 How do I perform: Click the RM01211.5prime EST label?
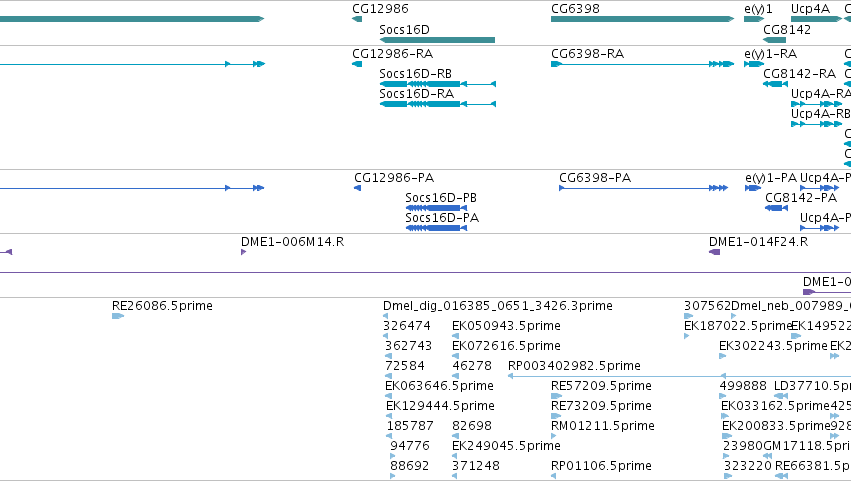coord(602,426)
